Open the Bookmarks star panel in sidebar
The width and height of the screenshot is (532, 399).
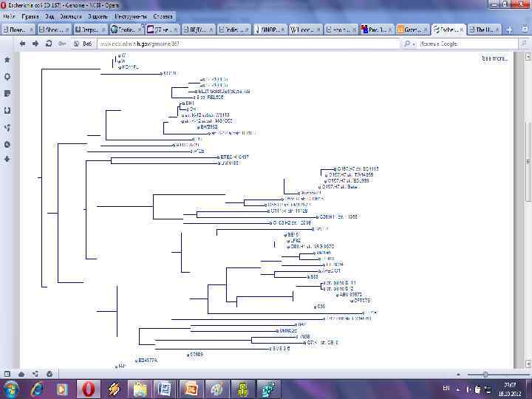[7, 60]
